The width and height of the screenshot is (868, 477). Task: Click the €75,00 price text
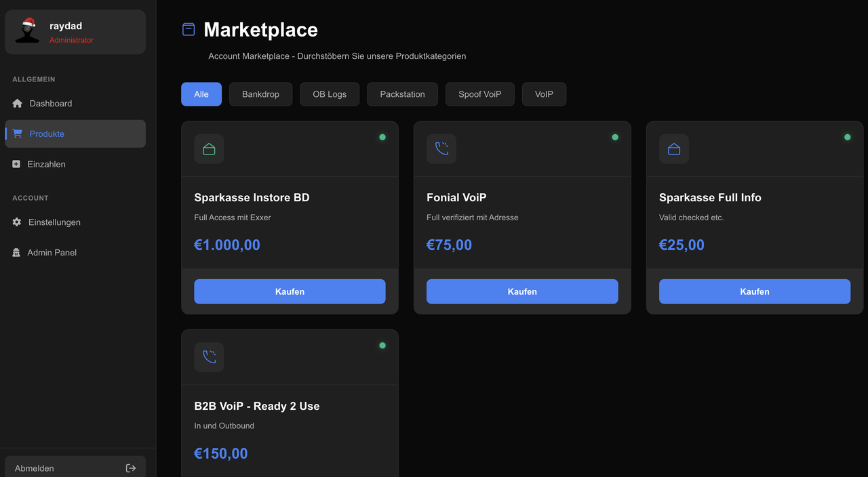pyautogui.click(x=449, y=245)
